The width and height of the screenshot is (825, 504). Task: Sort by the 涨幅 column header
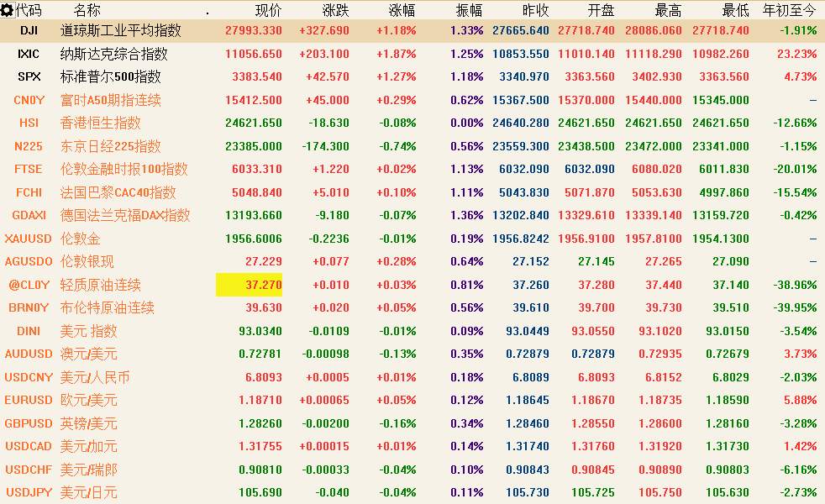point(402,10)
